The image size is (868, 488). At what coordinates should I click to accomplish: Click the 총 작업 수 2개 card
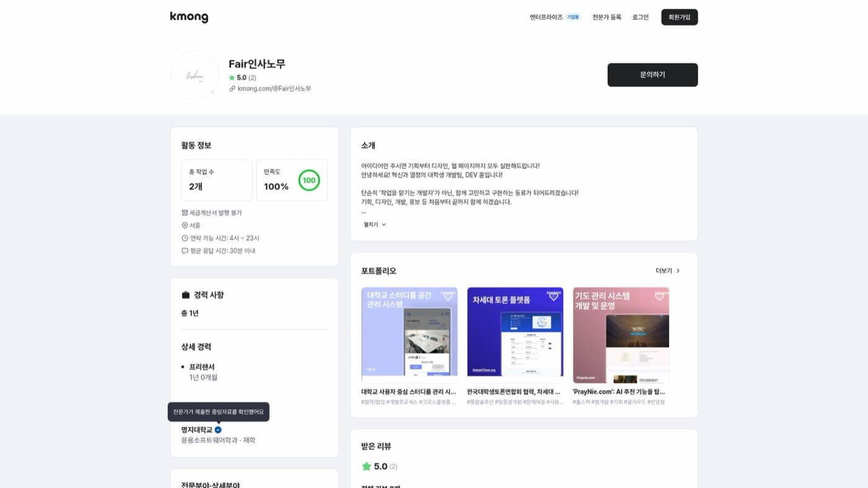click(x=217, y=180)
